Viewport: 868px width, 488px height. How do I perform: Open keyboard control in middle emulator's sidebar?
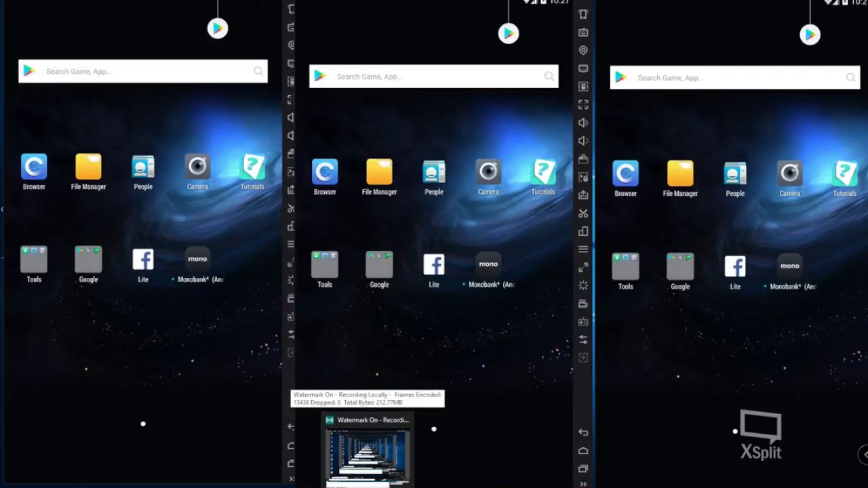click(583, 32)
